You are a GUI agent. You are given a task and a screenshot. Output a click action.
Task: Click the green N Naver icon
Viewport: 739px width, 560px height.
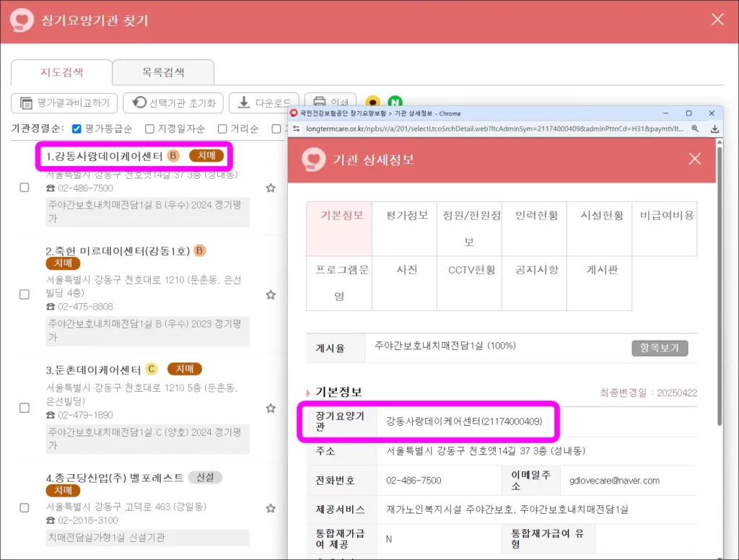pyautogui.click(x=395, y=101)
